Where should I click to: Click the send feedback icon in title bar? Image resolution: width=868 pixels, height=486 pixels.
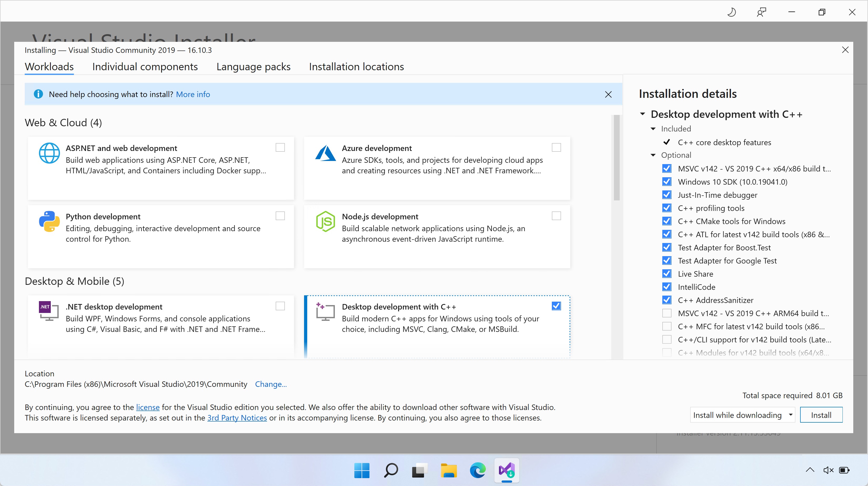761,12
